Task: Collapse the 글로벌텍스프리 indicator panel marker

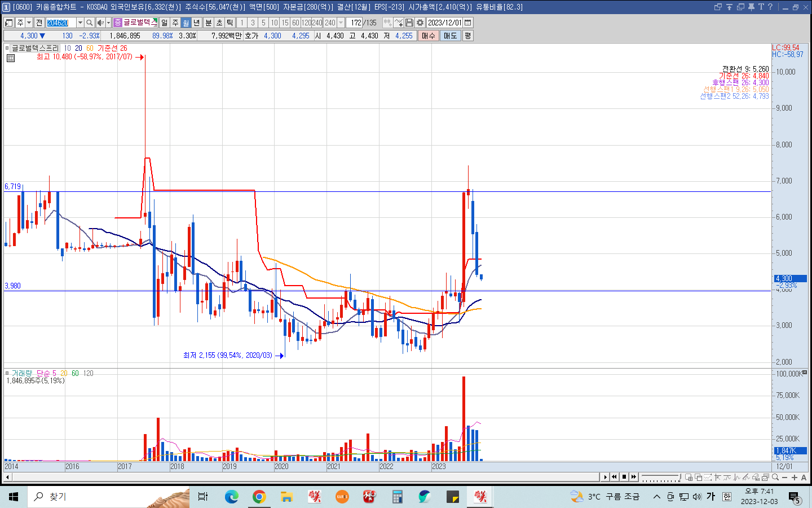Action: click(x=7, y=48)
